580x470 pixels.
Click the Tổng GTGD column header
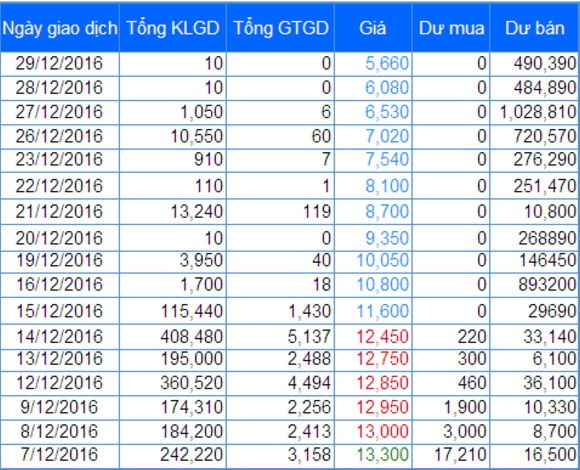(x=281, y=28)
